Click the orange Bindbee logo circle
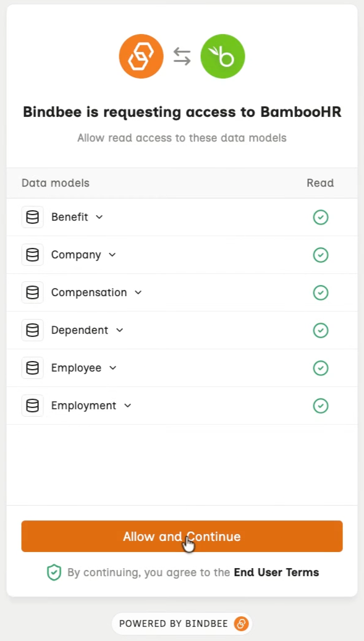The width and height of the screenshot is (364, 641). coord(142,56)
